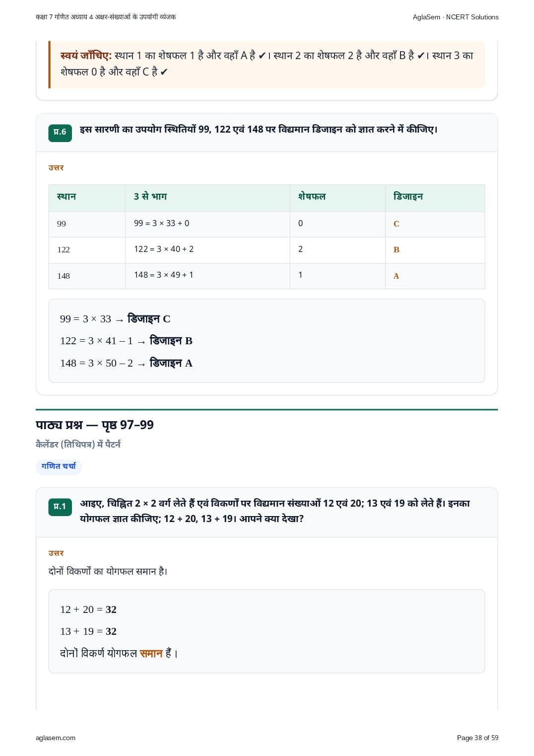Click the Page 38 of 59 indicator
The height and width of the screenshot is (756, 534).
[x=477, y=738]
